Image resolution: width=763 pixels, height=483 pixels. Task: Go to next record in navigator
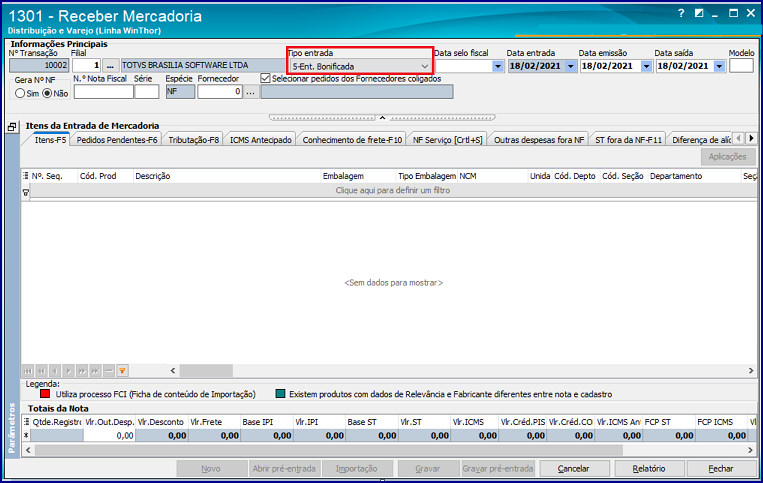click(x=69, y=371)
